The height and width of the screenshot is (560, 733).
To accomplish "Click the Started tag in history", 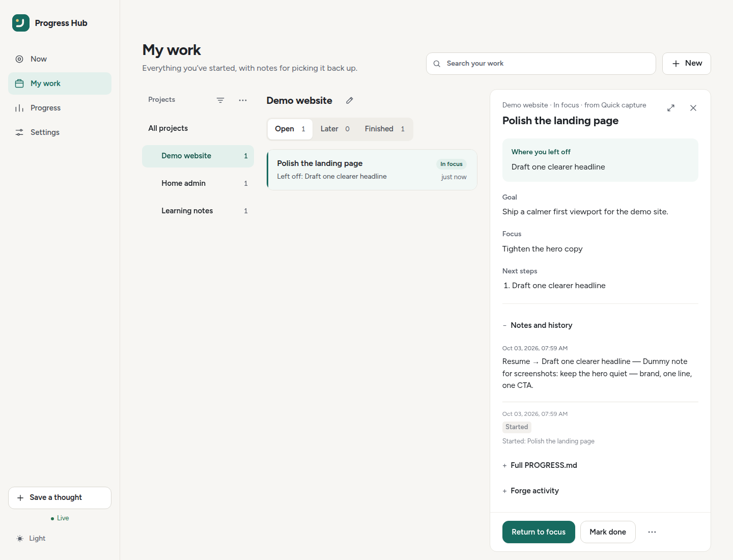I will click(x=517, y=427).
